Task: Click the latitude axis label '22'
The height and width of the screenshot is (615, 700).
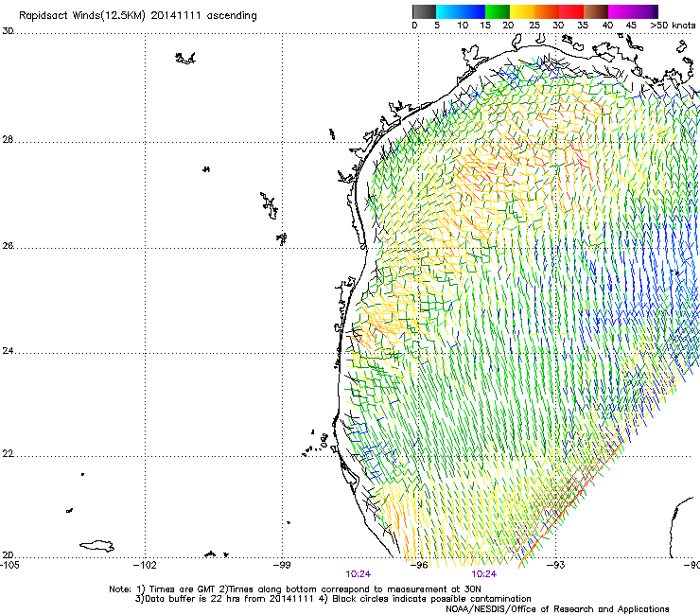Action: (8, 454)
